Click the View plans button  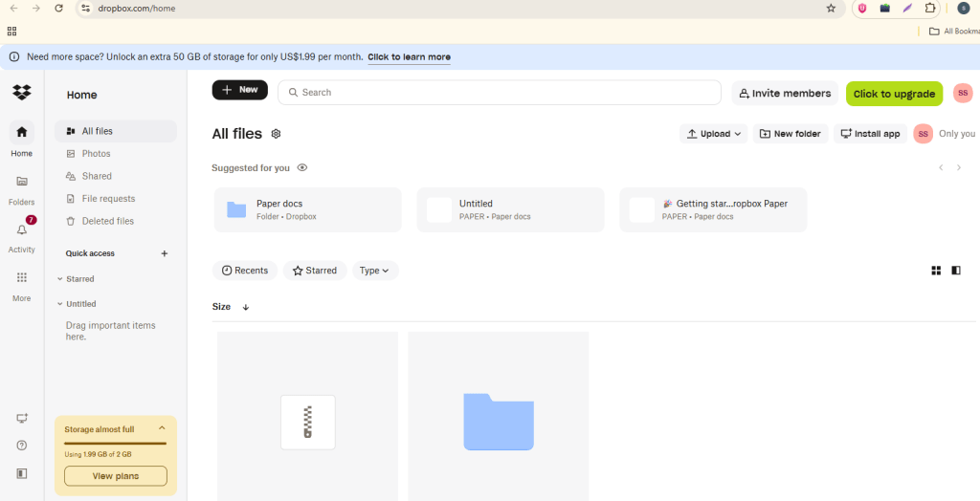point(116,476)
